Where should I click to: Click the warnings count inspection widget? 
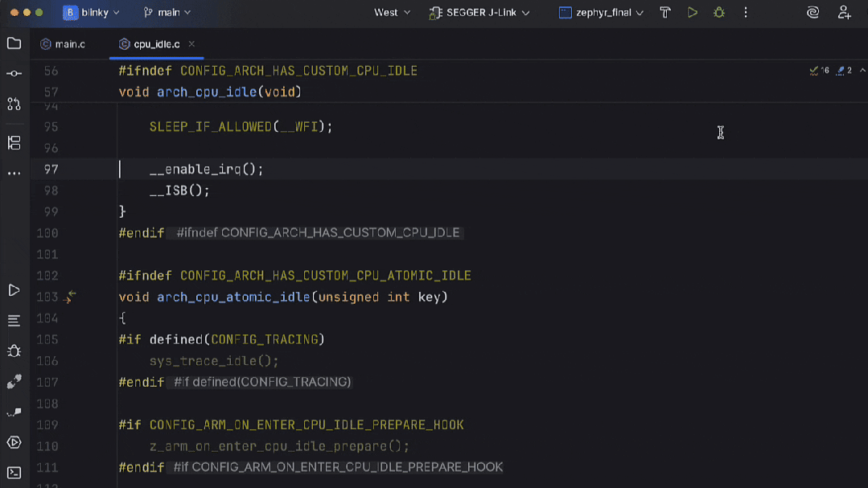[820, 71]
